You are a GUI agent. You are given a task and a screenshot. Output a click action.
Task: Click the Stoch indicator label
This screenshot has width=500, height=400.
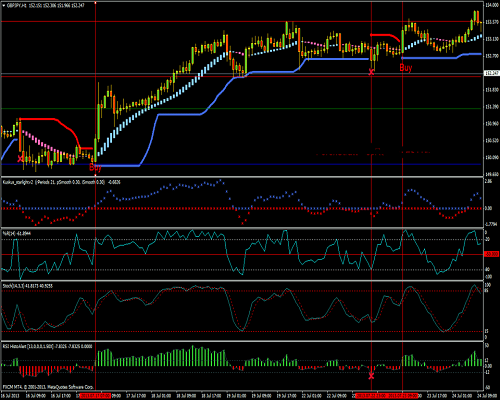click(28, 286)
